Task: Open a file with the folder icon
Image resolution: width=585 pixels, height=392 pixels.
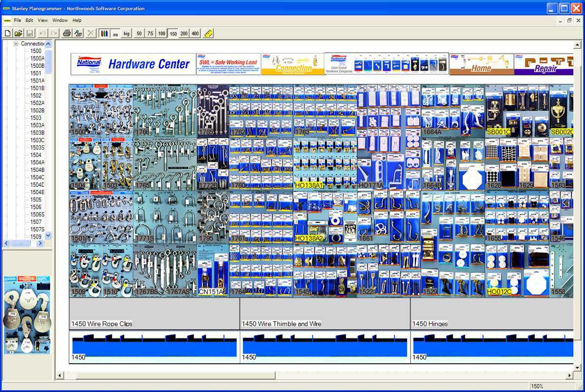Action: pyautogui.click(x=19, y=33)
